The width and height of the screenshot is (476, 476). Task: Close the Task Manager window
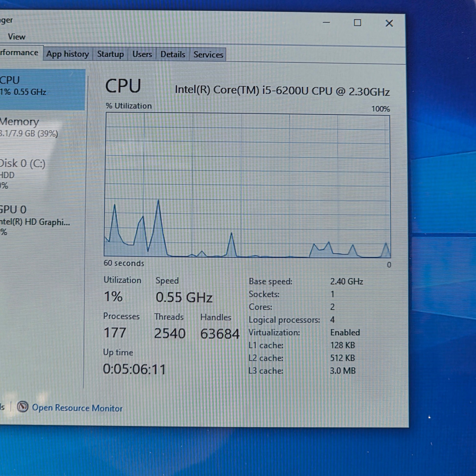coord(389,23)
